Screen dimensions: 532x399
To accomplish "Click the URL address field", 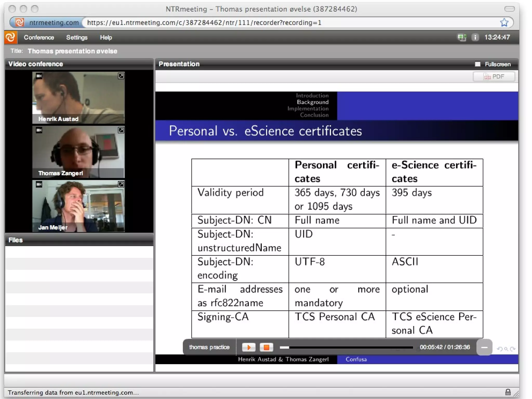I will coord(286,23).
